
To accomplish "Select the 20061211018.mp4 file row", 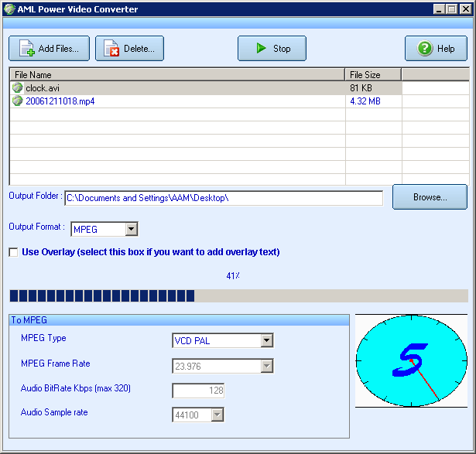I will (x=207, y=101).
